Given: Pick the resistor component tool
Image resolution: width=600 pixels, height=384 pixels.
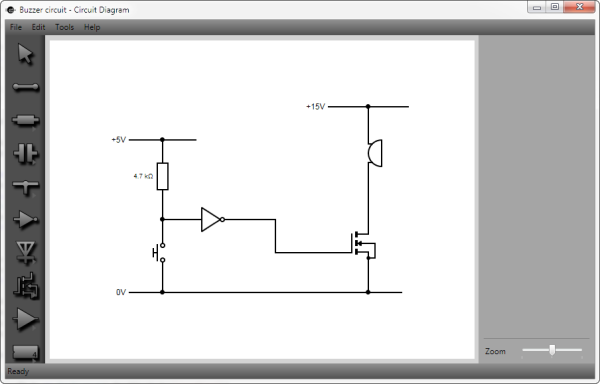Looking at the screenshot, I should point(26,120).
